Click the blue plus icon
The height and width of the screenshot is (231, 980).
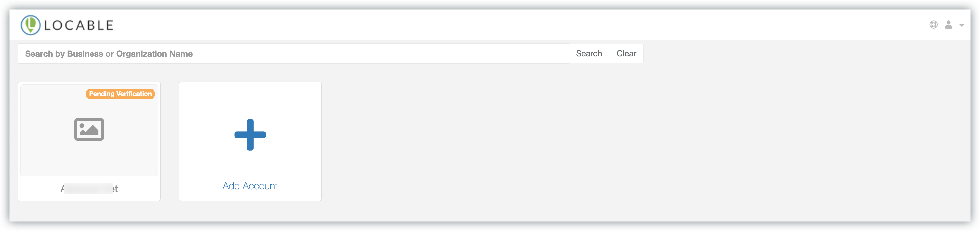(x=250, y=135)
